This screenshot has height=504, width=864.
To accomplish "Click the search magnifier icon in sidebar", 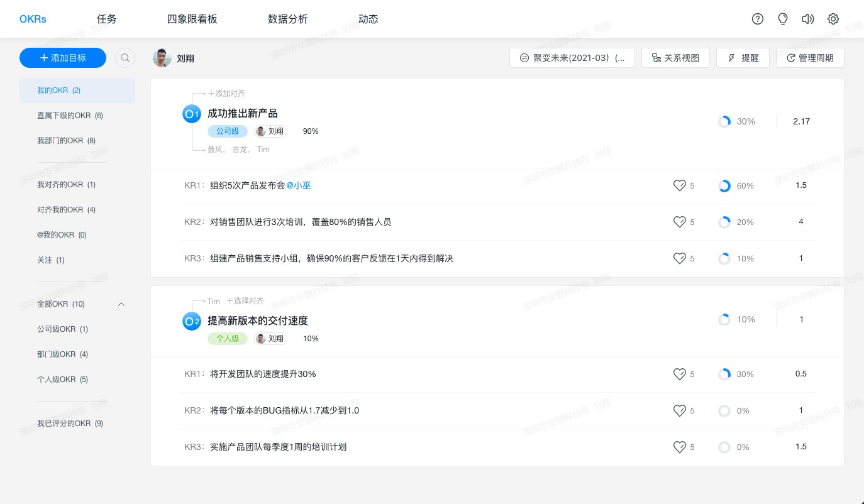I will [125, 58].
